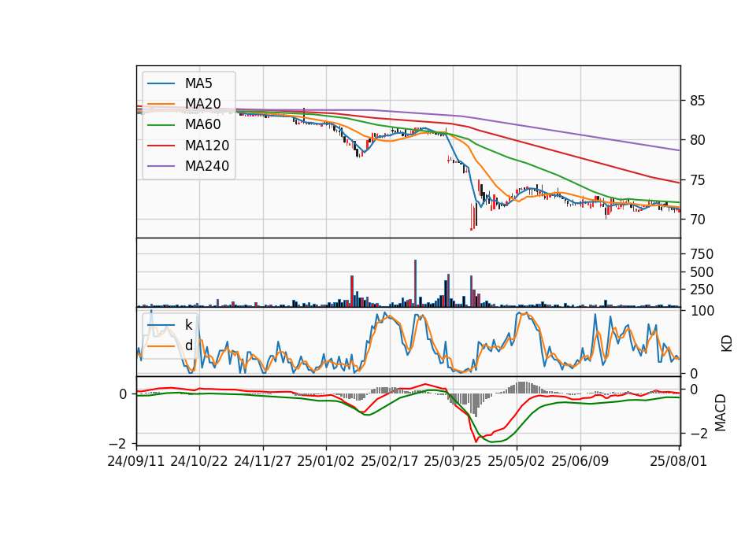This screenshot has width=756, height=543.
Task: Click the 250 volume axis value
Action: (702, 290)
